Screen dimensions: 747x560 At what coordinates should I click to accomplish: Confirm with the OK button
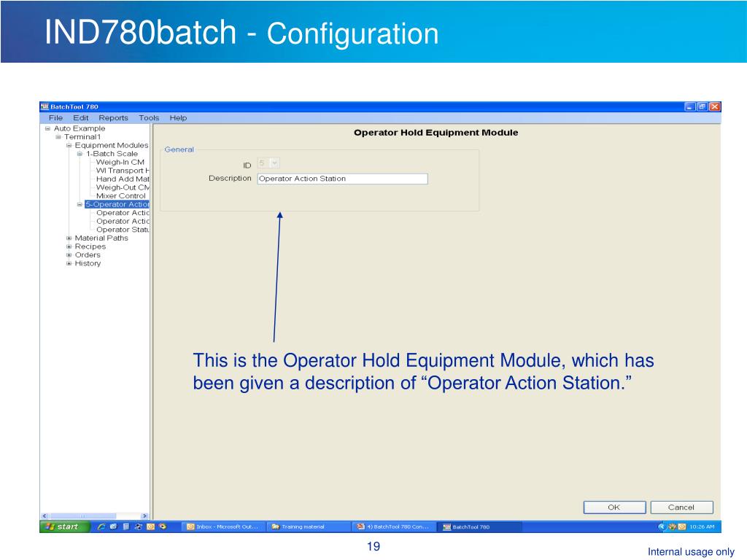pos(614,507)
